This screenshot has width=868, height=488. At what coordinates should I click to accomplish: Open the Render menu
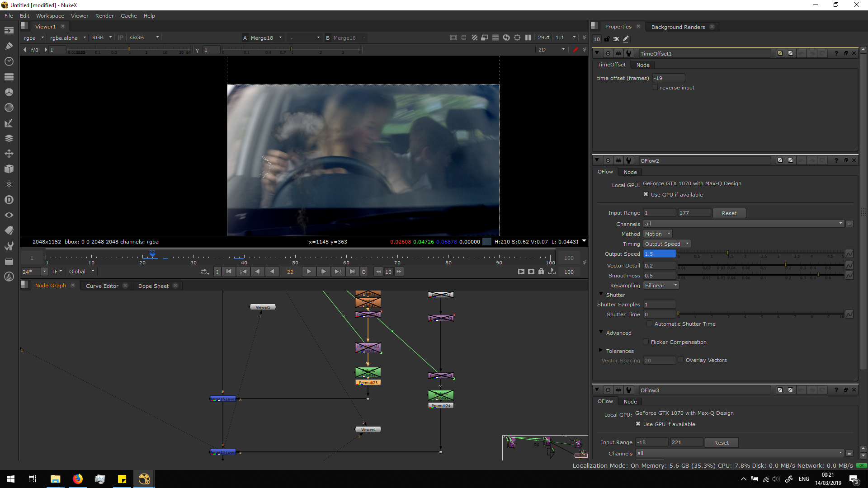(104, 16)
